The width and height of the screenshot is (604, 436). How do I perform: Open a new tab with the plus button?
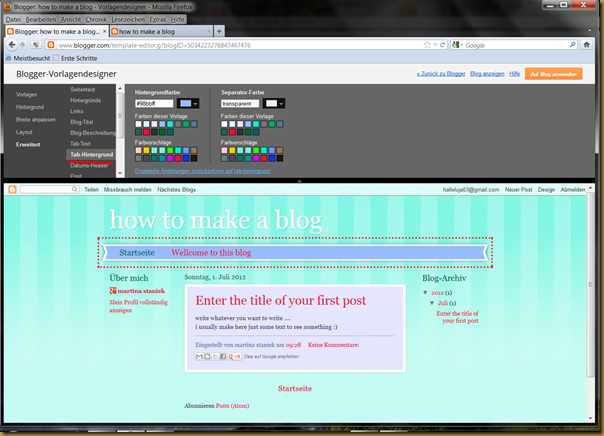point(219,31)
